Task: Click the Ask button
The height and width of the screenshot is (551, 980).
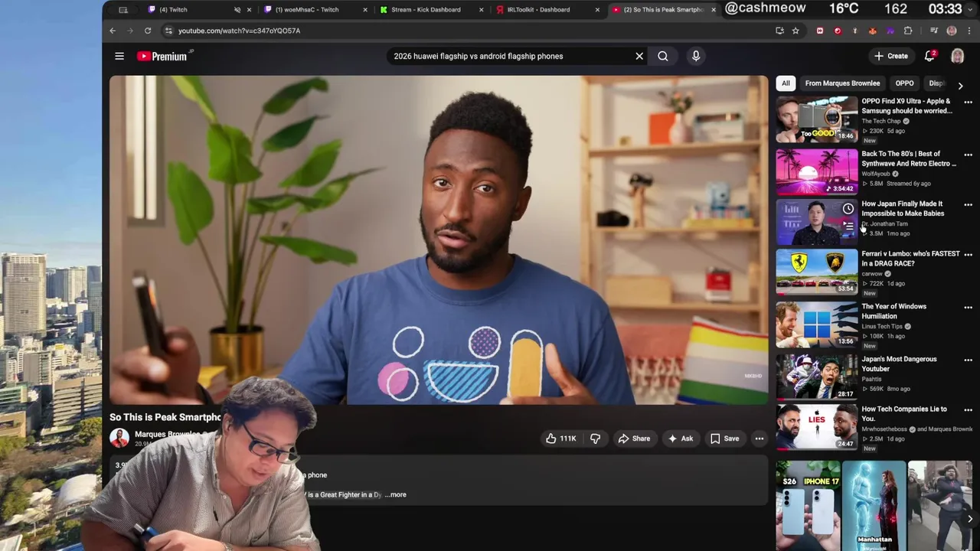Action: click(x=681, y=439)
